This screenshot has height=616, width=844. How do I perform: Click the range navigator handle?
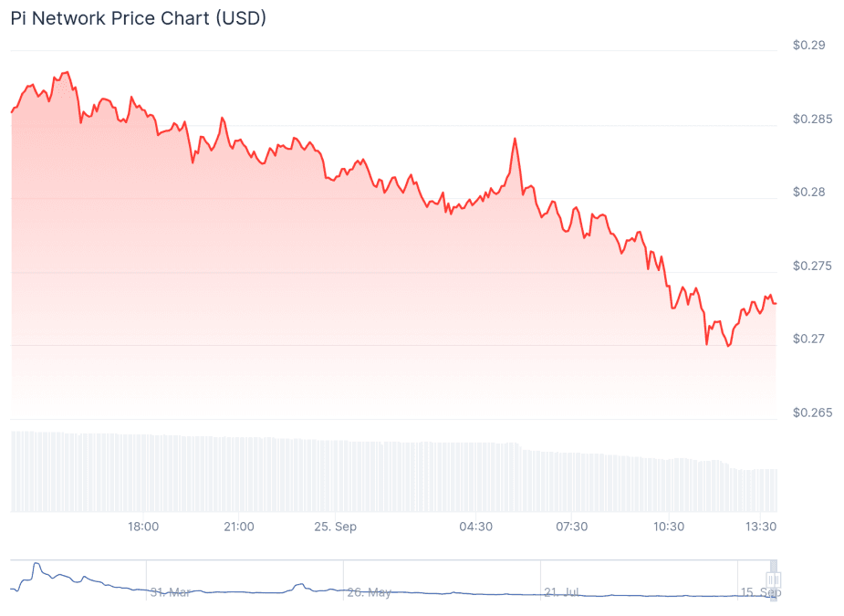[x=774, y=579]
